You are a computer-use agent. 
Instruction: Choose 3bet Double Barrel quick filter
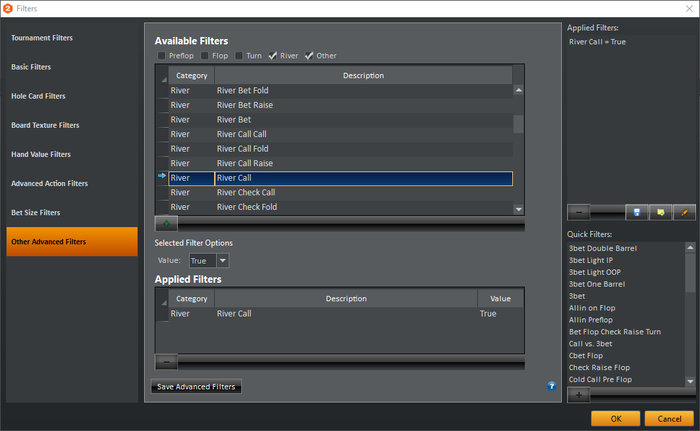[603, 248]
